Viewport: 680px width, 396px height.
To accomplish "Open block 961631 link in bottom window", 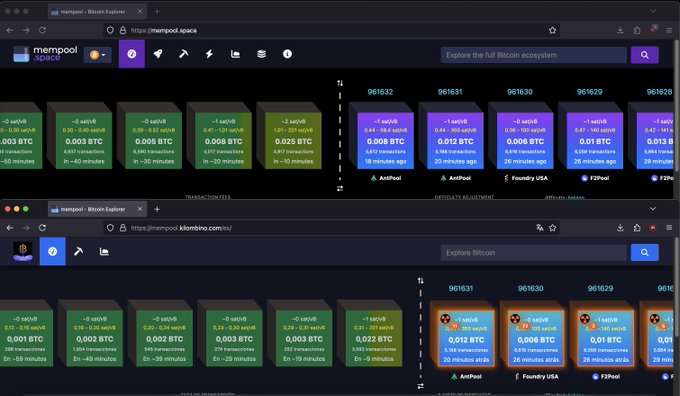I will point(461,288).
